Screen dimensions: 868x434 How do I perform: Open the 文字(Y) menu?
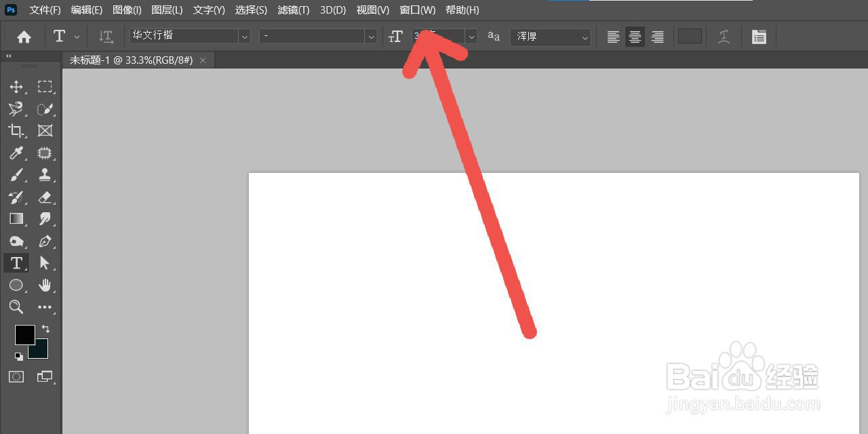(x=209, y=10)
